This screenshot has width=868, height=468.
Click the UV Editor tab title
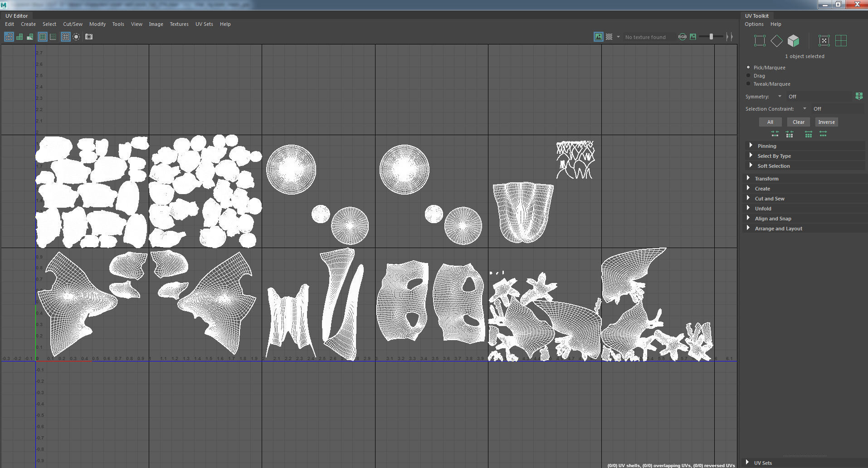[x=16, y=16]
